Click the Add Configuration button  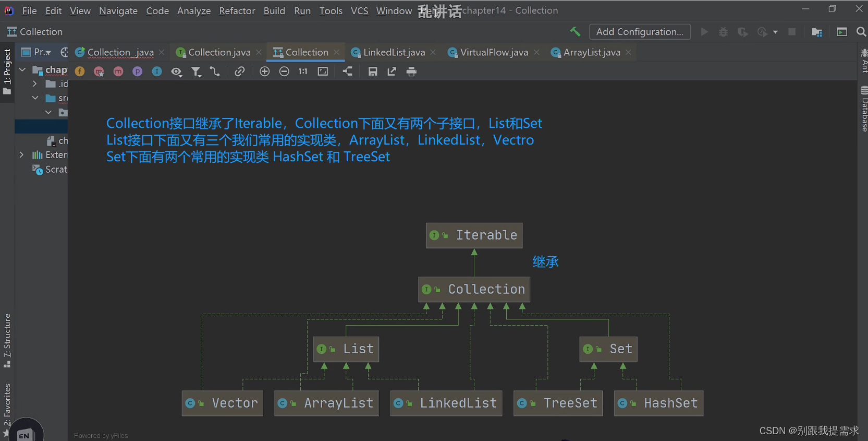tap(640, 32)
